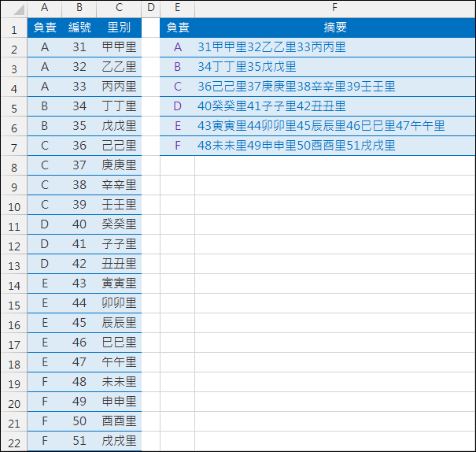Select column A cell in row 7

pyautogui.click(x=45, y=146)
